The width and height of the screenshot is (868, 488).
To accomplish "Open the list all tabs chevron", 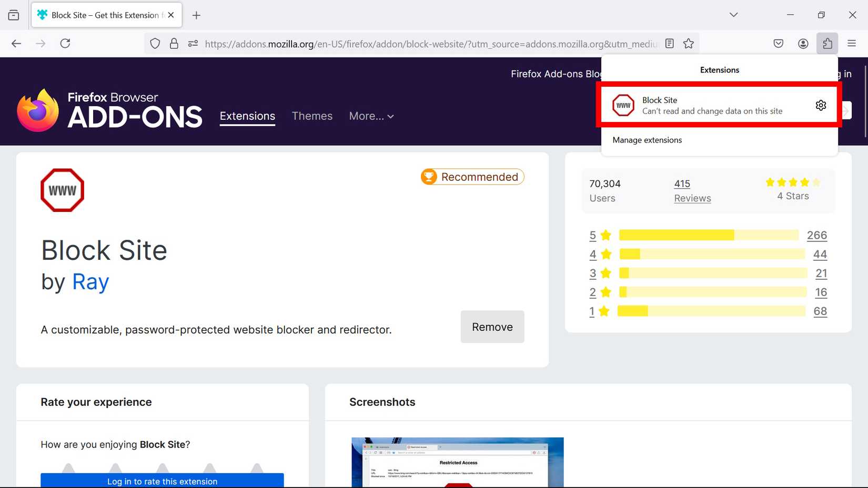I will [733, 15].
